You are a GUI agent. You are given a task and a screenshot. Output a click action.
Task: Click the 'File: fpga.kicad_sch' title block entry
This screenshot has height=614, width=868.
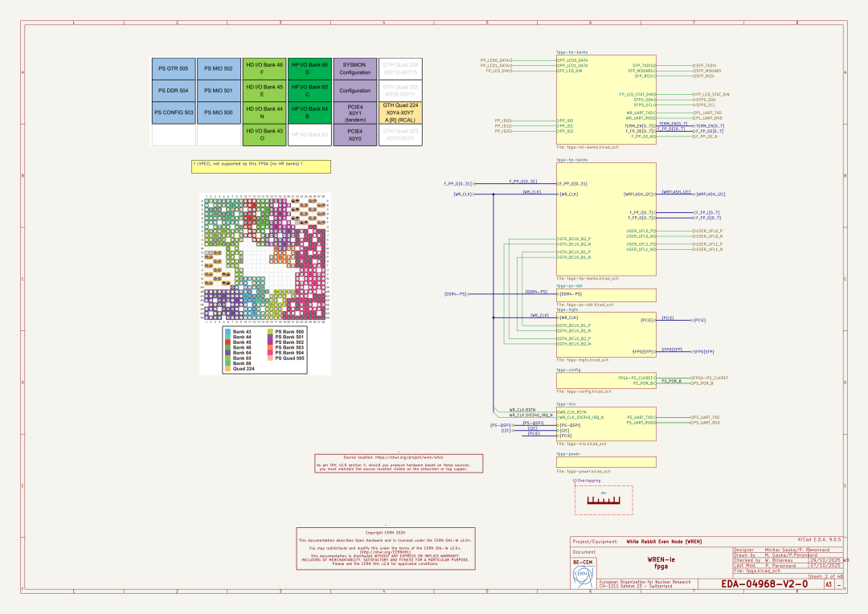[757, 571]
